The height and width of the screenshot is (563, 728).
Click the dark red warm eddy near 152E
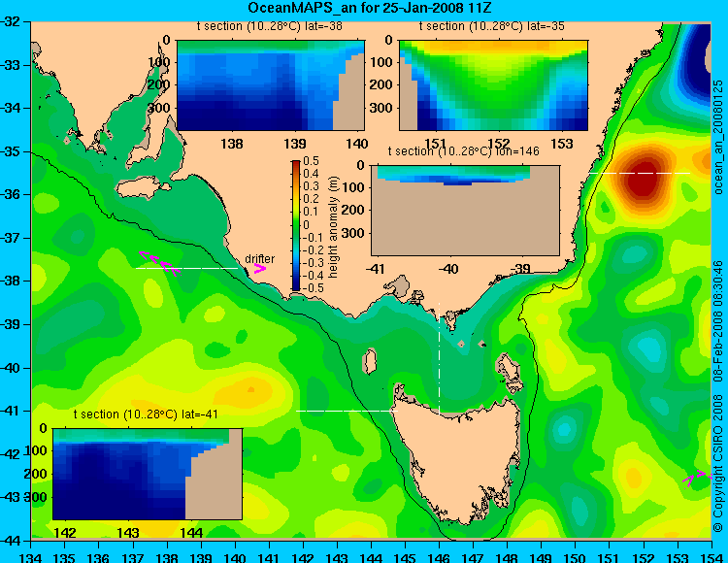click(x=645, y=180)
